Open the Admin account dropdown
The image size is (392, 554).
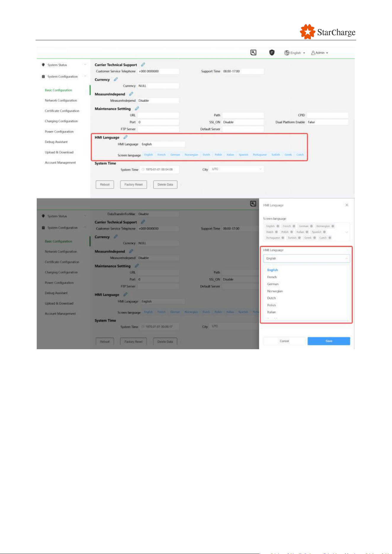pyautogui.click(x=320, y=53)
